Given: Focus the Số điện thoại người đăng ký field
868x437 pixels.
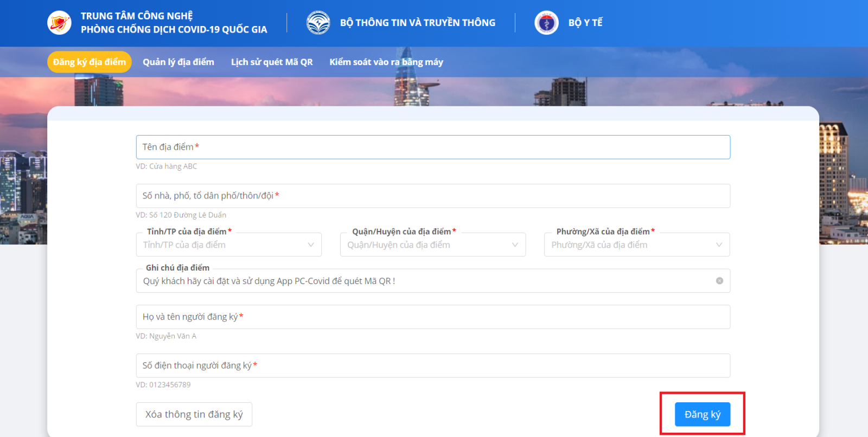Looking at the screenshot, I should (433, 365).
